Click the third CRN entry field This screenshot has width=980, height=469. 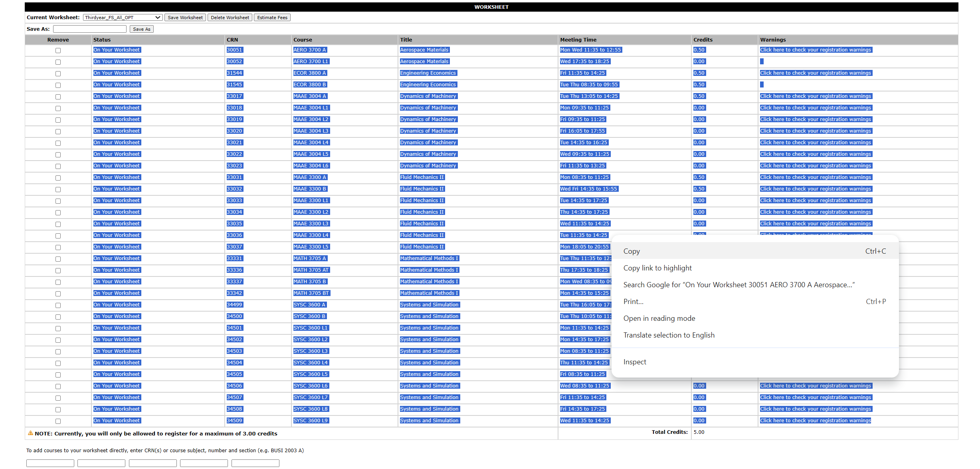click(153, 463)
